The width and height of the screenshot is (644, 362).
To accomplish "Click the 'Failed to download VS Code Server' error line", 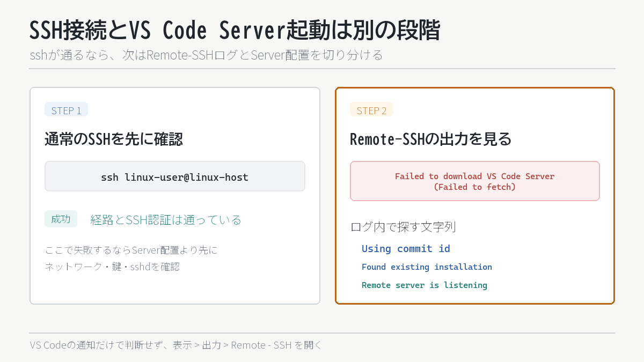I will (x=475, y=176).
